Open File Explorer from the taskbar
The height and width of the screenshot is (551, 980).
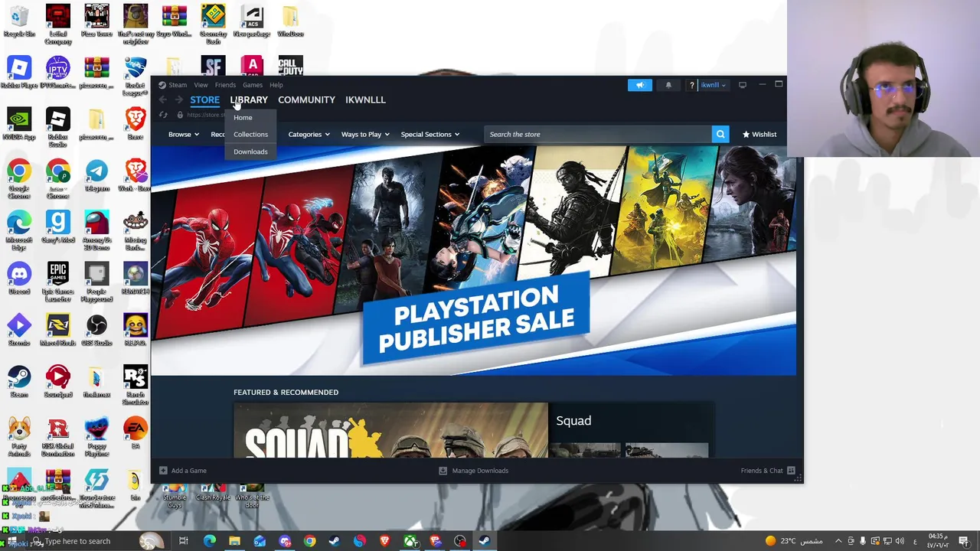pyautogui.click(x=234, y=541)
